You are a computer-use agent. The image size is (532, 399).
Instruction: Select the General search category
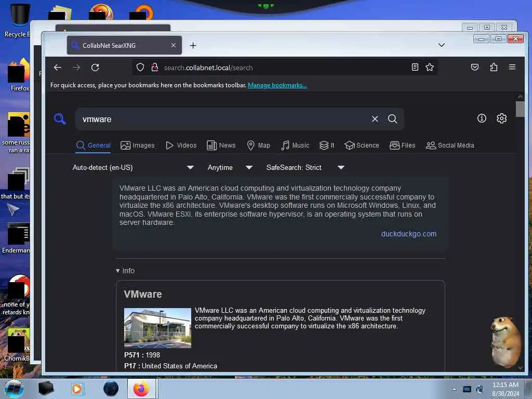(x=93, y=145)
